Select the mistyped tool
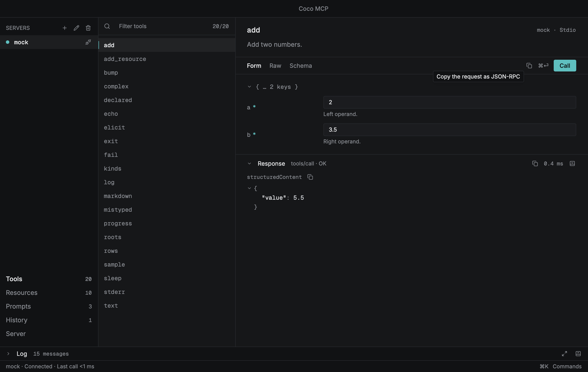588x372 pixels. (x=167, y=209)
